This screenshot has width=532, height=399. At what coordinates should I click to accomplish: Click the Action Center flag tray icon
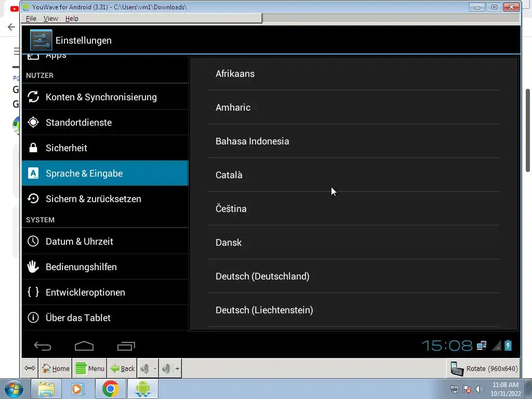tap(467, 389)
